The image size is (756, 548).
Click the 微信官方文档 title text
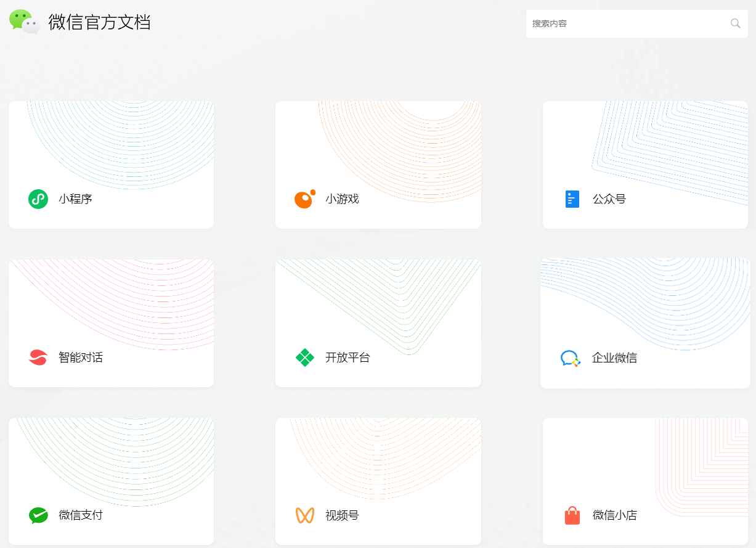100,22
